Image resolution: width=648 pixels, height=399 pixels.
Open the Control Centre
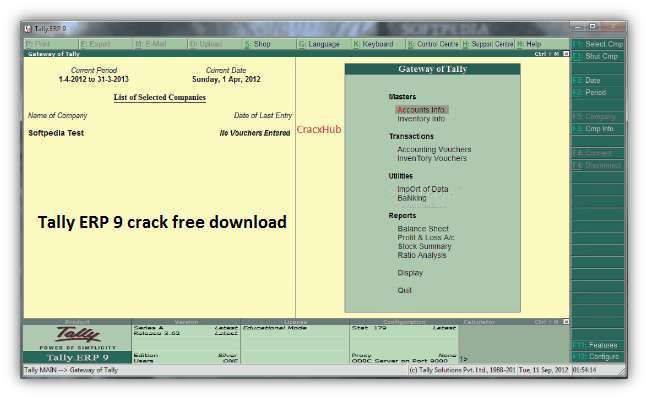click(x=434, y=44)
